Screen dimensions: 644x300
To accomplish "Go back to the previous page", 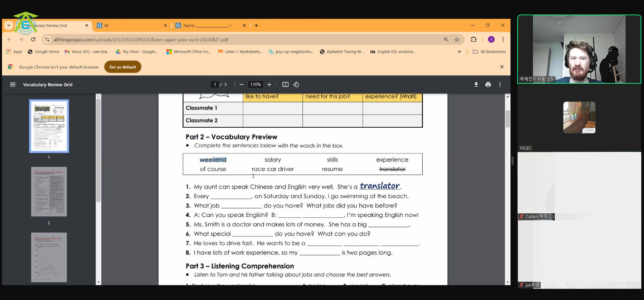I will click(9, 39).
